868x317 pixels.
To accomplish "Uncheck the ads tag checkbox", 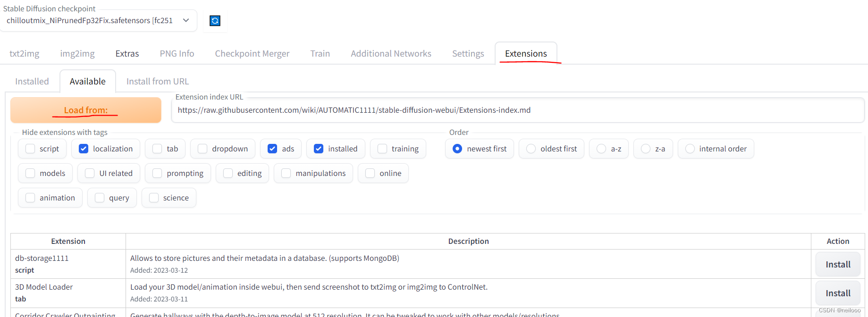I will (272, 149).
